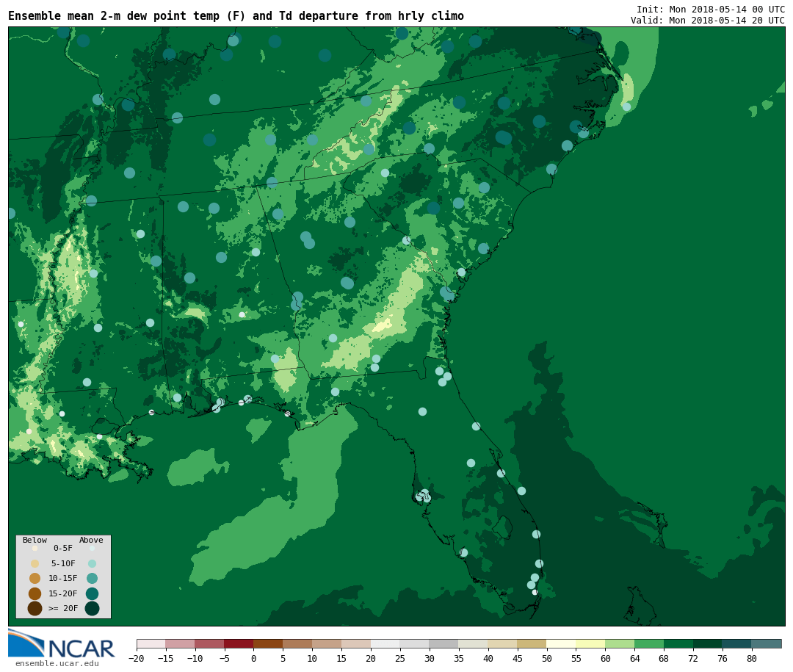Image resolution: width=793 pixels, height=672 pixels.
Task: Pick the dark green segment between 72 and 76
Action: (x=708, y=643)
